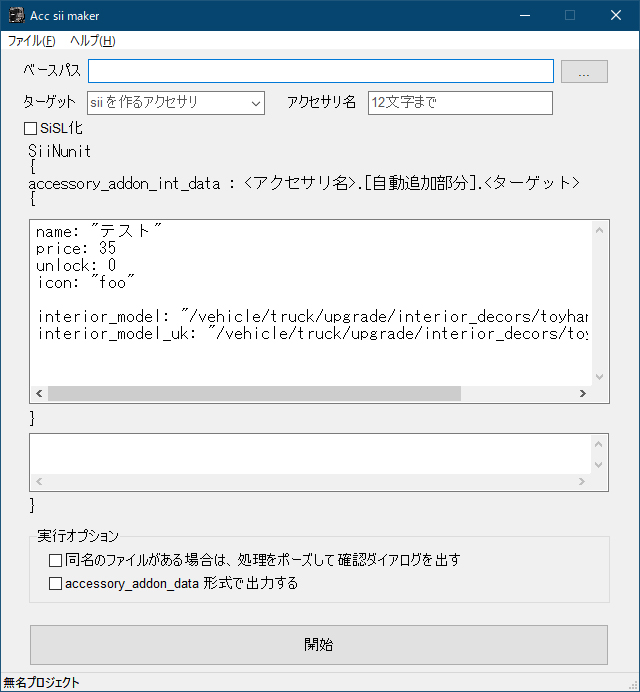Click the アクセサリ名 text field
The height and width of the screenshot is (692, 640).
[460, 103]
